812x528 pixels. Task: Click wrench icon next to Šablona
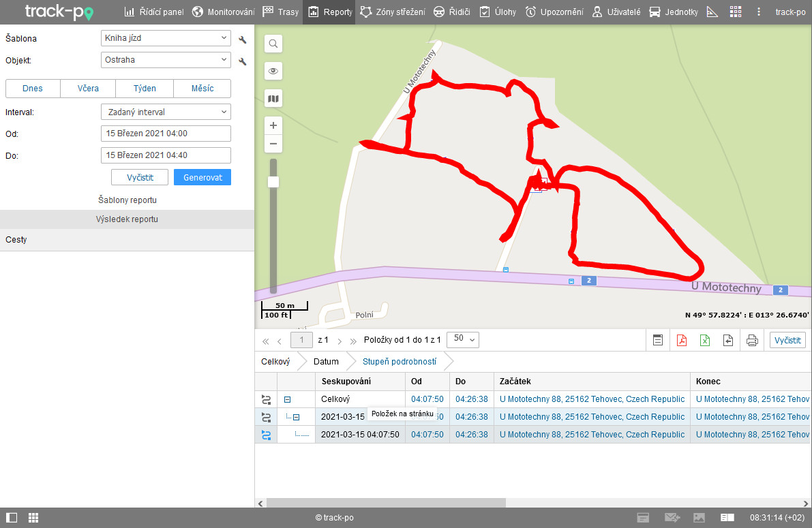coord(242,40)
